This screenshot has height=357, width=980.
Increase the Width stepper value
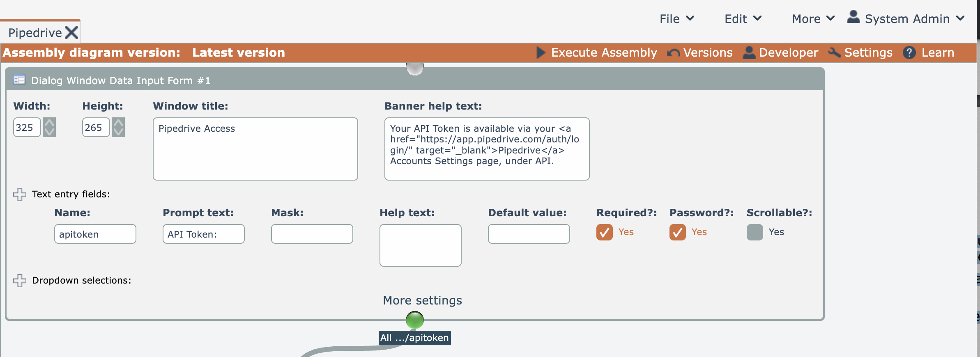pos(49,123)
